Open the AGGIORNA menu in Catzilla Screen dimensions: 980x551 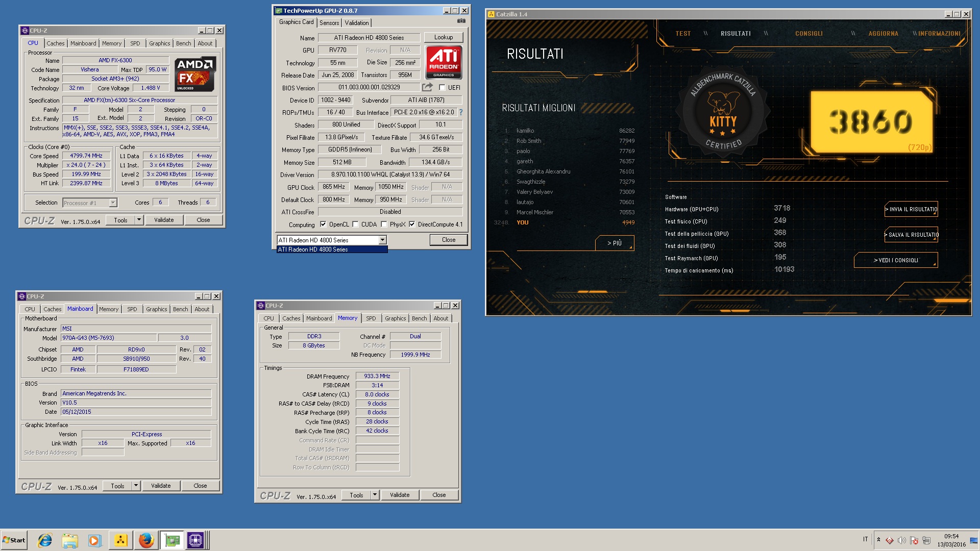click(x=883, y=34)
